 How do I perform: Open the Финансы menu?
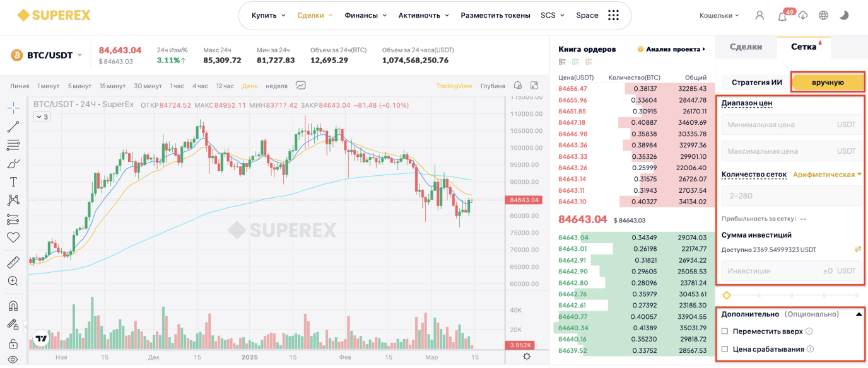pyautogui.click(x=366, y=15)
